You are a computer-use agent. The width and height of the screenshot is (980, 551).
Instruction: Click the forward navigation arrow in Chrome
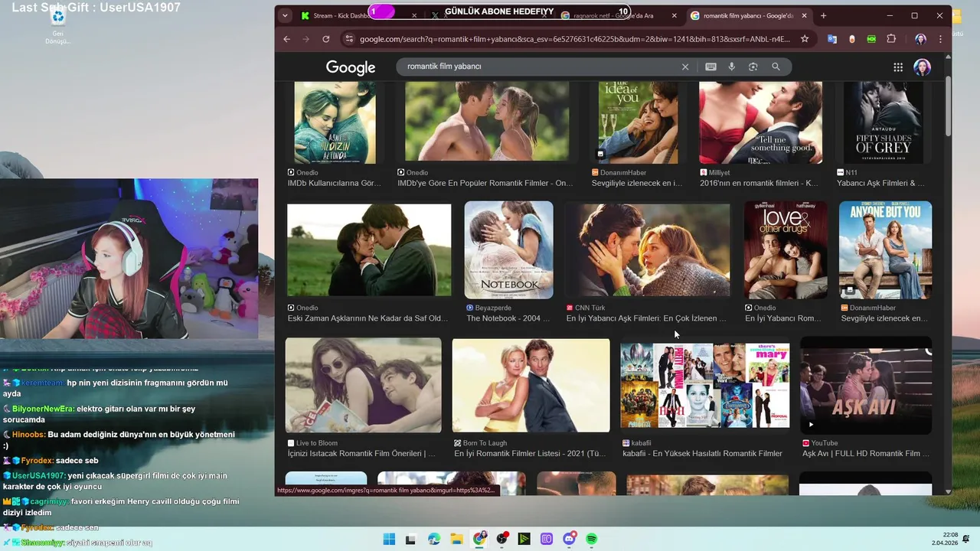tap(306, 39)
